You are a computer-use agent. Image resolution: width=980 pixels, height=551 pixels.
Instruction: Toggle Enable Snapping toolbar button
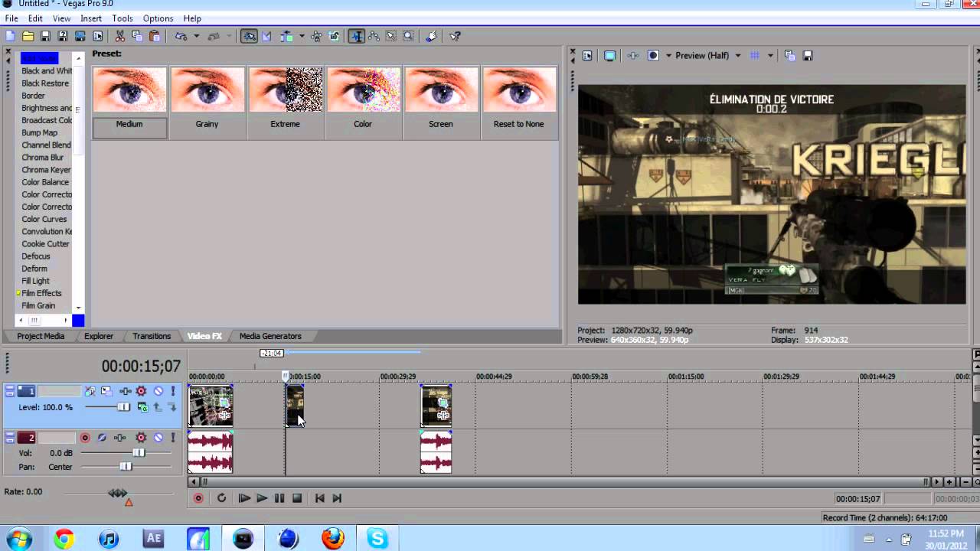[249, 36]
